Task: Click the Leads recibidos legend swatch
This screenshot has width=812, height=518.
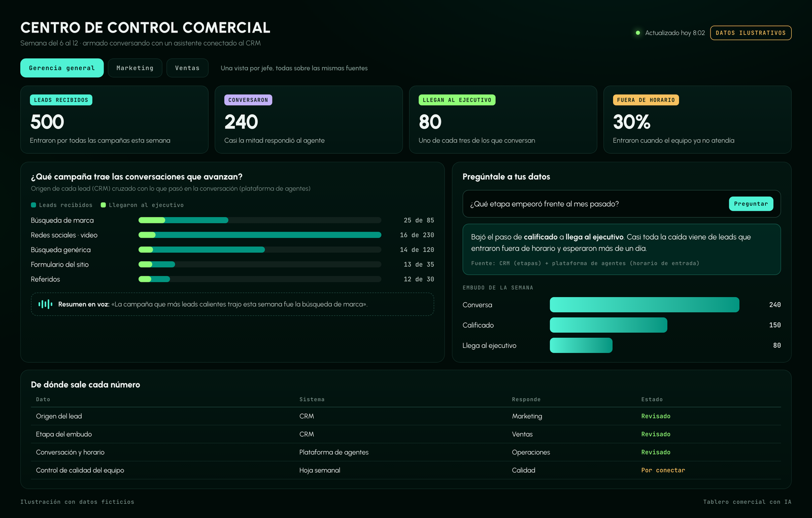Action: (33, 205)
